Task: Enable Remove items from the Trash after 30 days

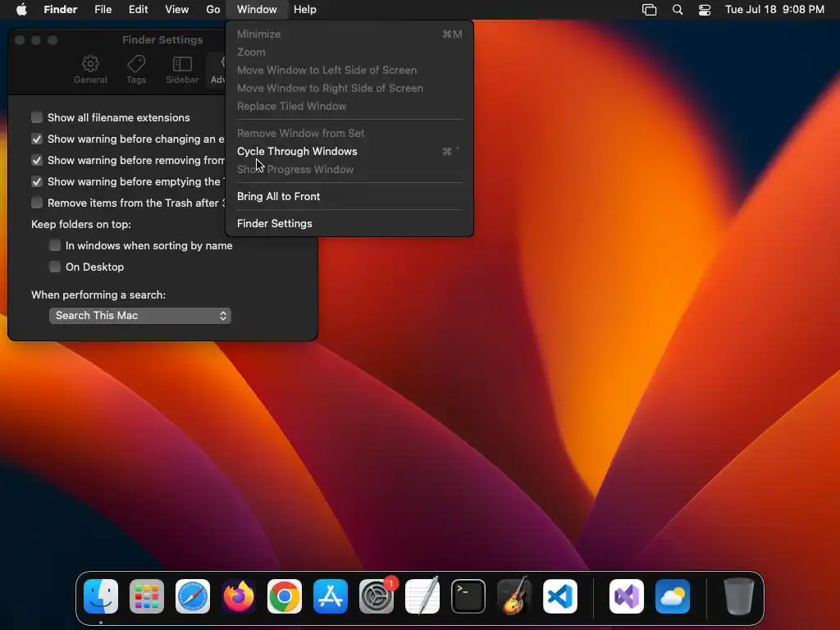Action: pyautogui.click(x=36, y=203)
